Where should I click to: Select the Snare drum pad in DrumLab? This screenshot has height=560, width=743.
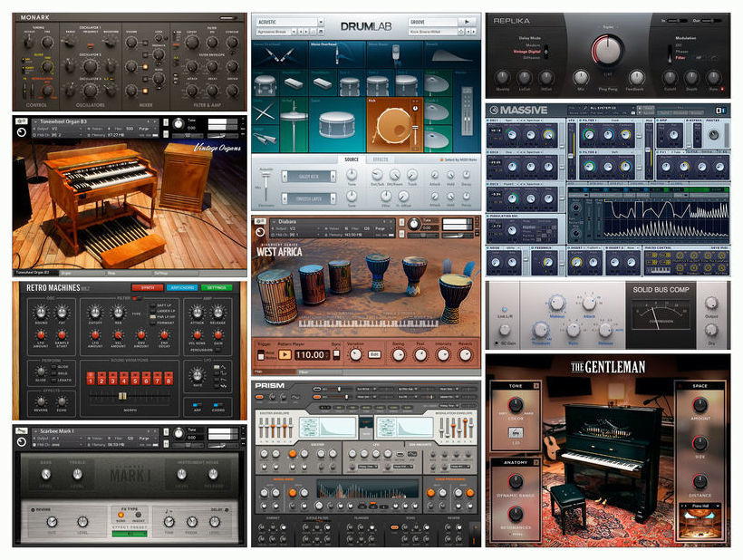pos(337,125)
